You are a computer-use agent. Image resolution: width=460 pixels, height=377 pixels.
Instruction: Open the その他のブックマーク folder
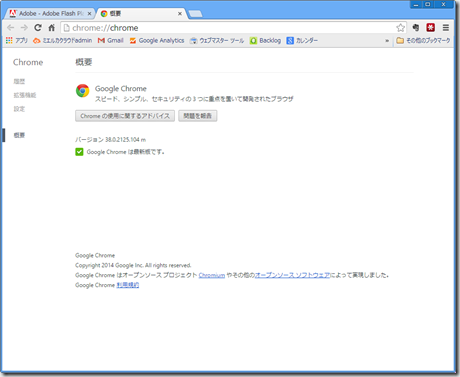point(423,40)
